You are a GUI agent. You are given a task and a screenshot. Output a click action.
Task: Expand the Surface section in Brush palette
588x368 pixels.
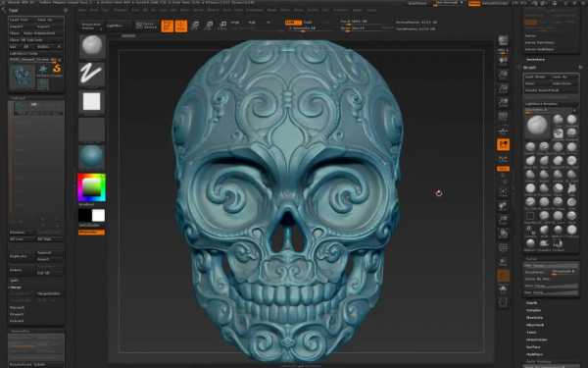[533, 347]
